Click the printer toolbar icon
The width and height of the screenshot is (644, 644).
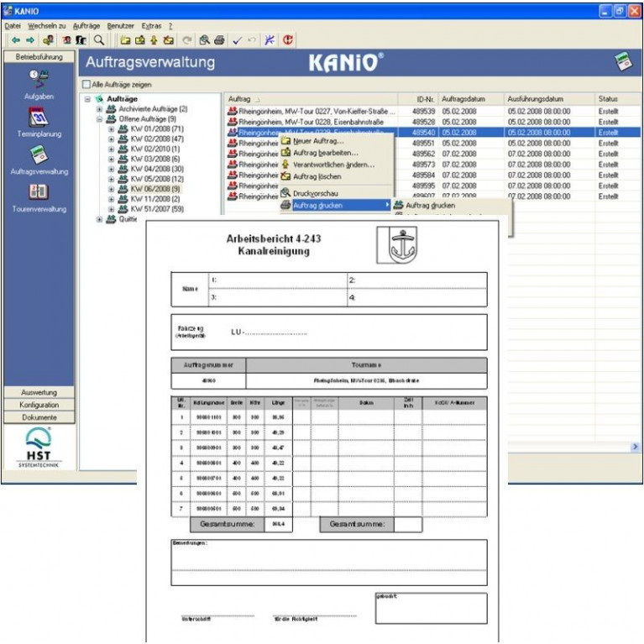click(x=219, y=40)
